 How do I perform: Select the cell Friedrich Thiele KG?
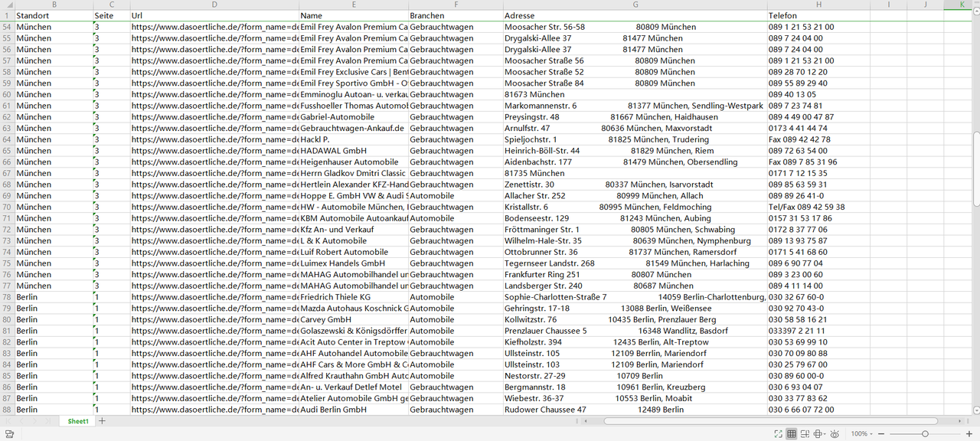[354, 297]
